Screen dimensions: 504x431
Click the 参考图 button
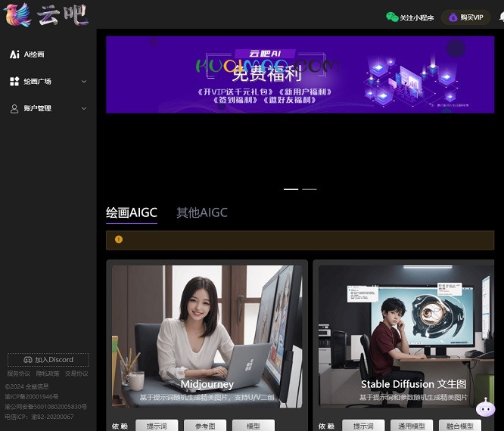click(x=205, y=426)
